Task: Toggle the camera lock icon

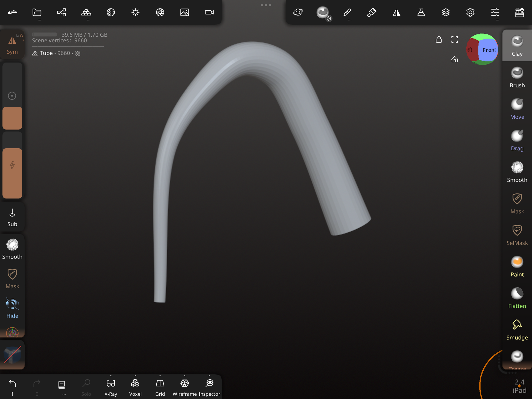Action: pos(439,40)
